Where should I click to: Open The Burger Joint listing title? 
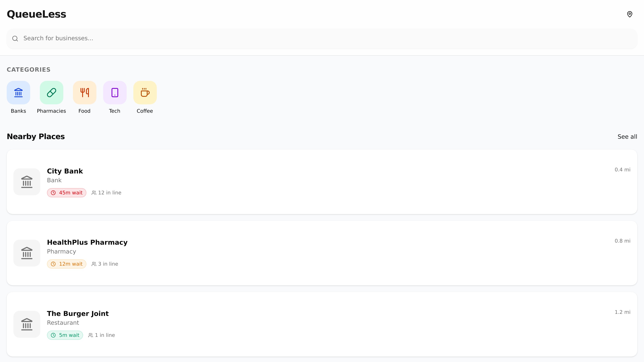78,314
